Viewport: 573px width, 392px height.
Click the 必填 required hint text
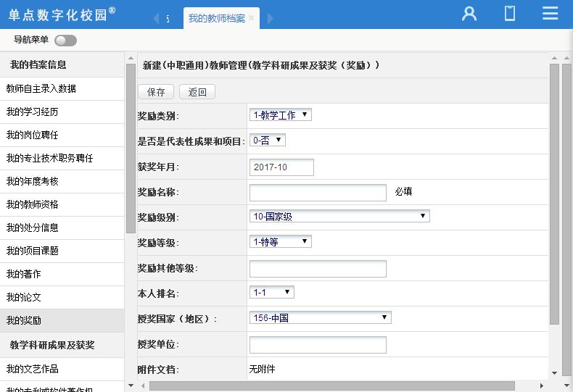coord(403,191)
